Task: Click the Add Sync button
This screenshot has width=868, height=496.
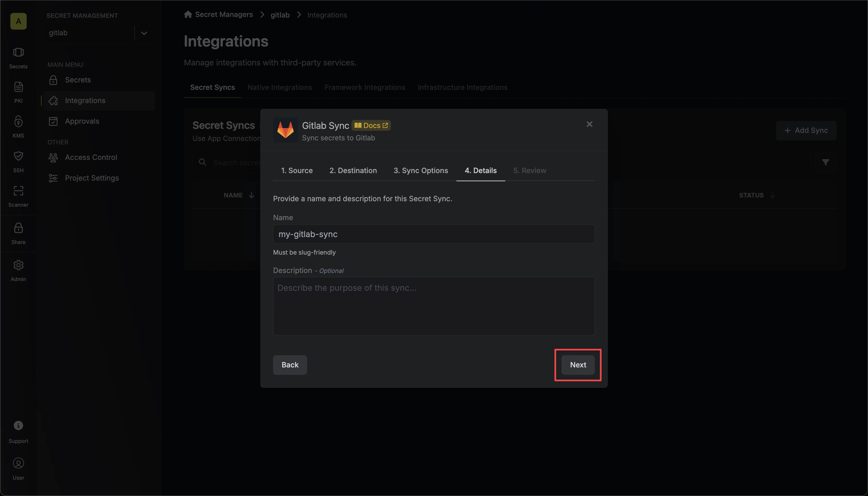Action: tap(806, 131)
